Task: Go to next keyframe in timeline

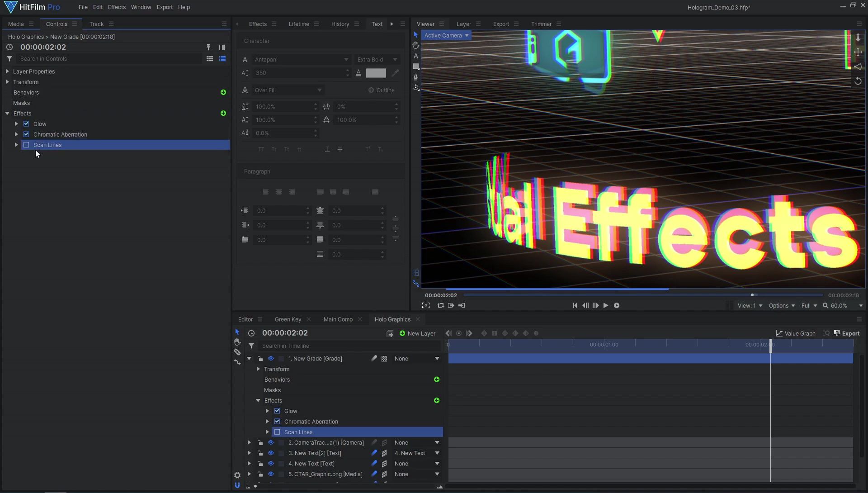Action: point(469,333)
